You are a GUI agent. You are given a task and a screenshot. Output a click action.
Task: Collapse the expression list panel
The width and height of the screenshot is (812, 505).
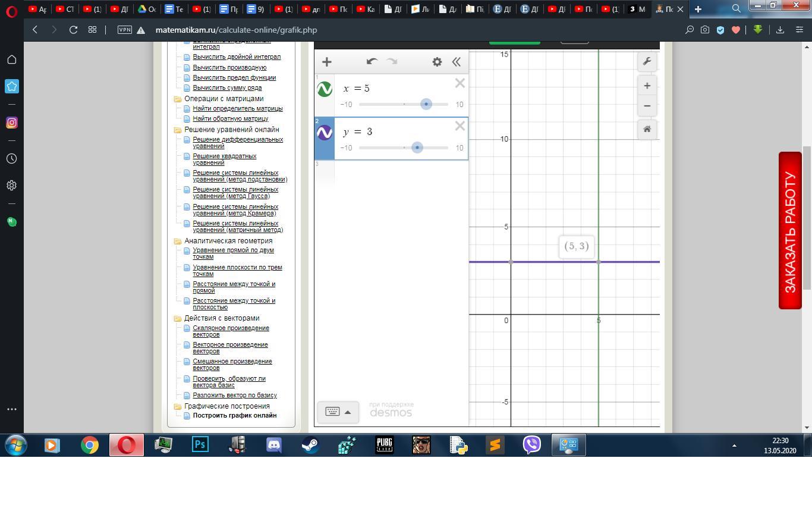tap(457, 62)
